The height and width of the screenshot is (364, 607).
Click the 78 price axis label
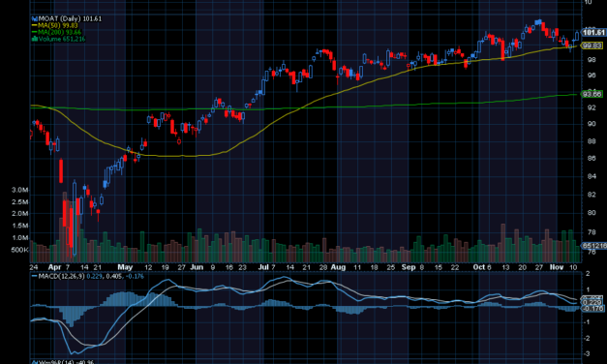point(592,232)
